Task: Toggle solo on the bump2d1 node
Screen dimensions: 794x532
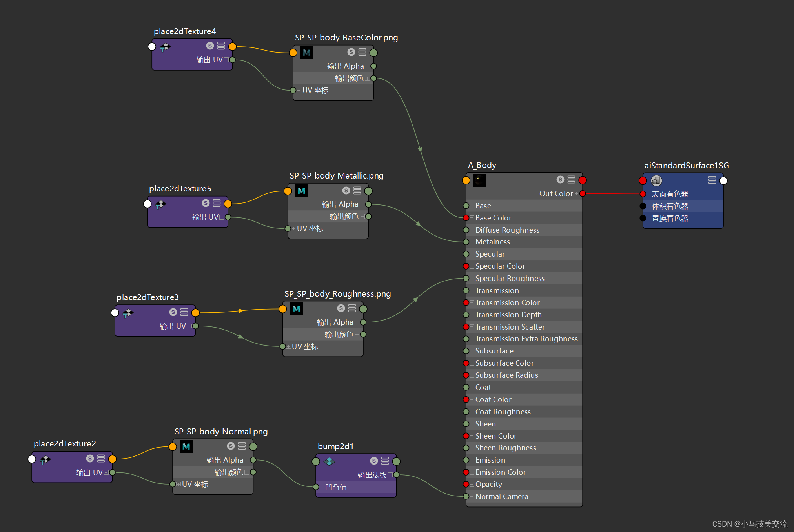Action: coord(374,461)
